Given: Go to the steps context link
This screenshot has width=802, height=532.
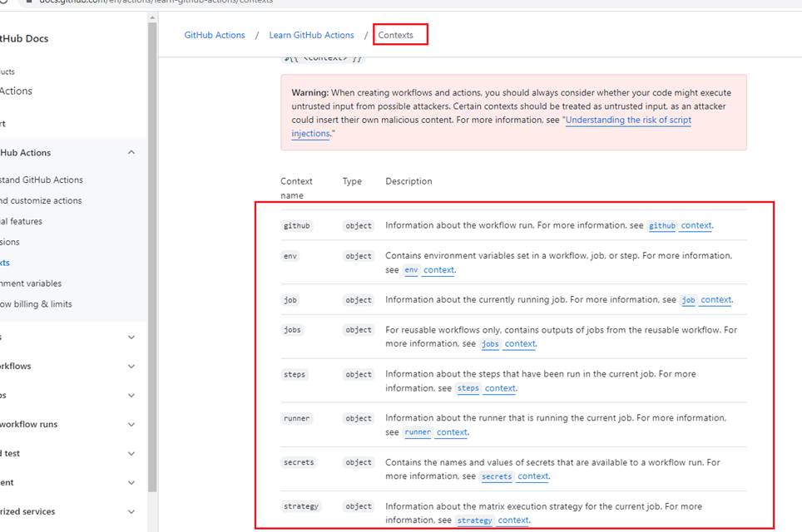Looking at the screenshot, I should (x=488, y=388).
